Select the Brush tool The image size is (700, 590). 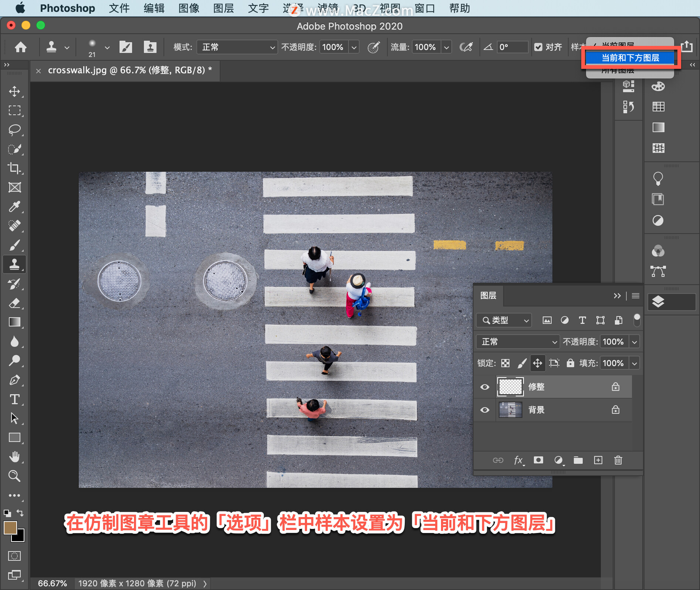(14, 245)
